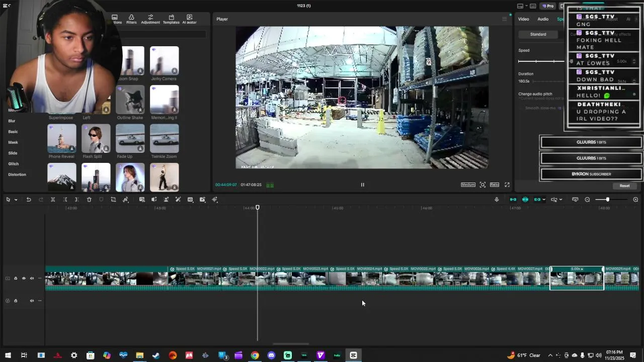The height and width of the screenshot is (362, 644).
Task: Click the auto captions toolbar icon
Action: [x=142, y=200]
